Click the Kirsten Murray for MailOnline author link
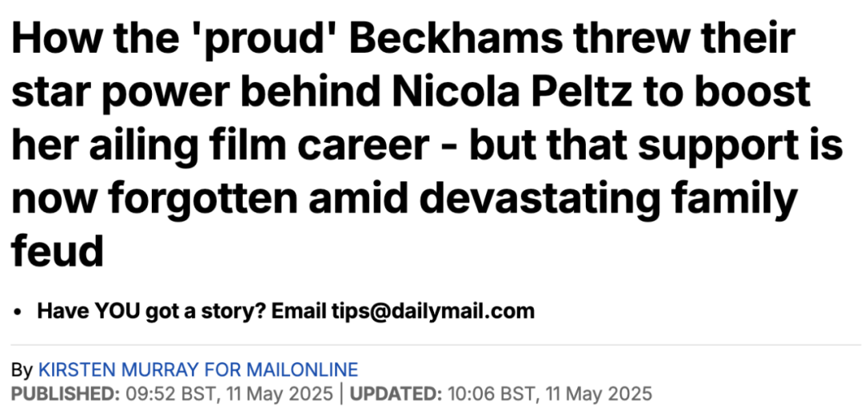868x411 pixels. 199,369
